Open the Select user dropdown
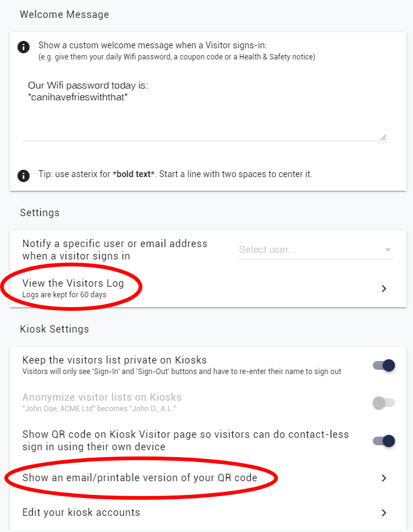The height and width of the screenshot is (532, 413). pyautogui.click(x=310, y=250)
